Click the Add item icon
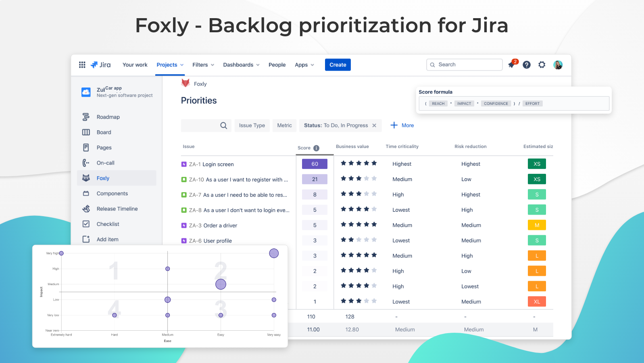The height and width of the screenshot is (363, 644). click(86, 239)
